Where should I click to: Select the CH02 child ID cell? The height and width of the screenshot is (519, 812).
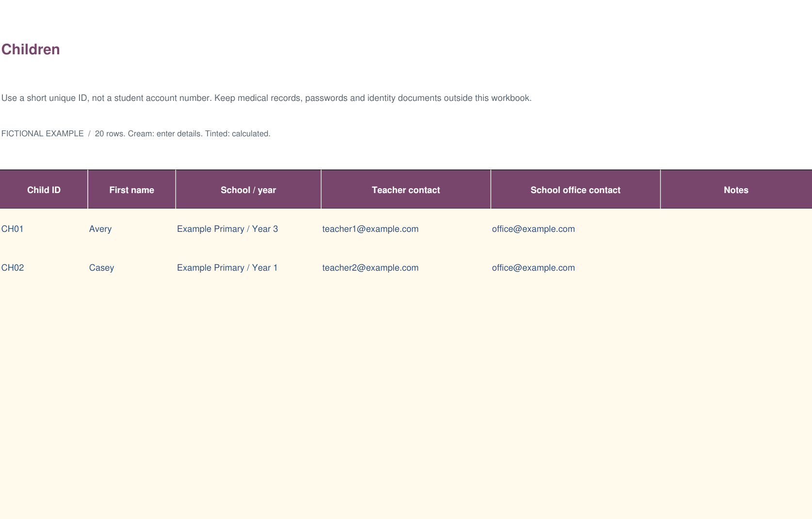tap(44, 267)
